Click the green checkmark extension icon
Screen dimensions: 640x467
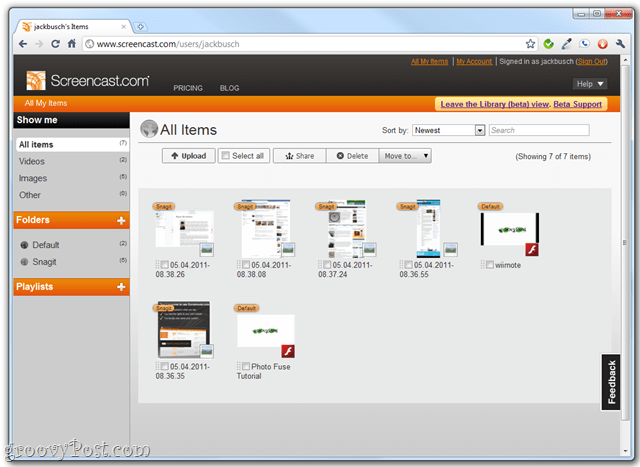[549, 44]
